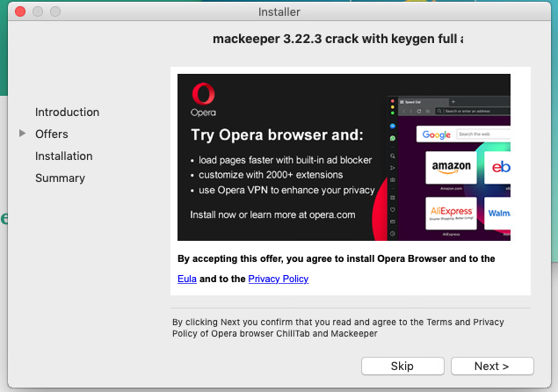The height and width of the screenshot is (392, 558).
Task: Click the Next > button
Action: click(x=492, y=366)
